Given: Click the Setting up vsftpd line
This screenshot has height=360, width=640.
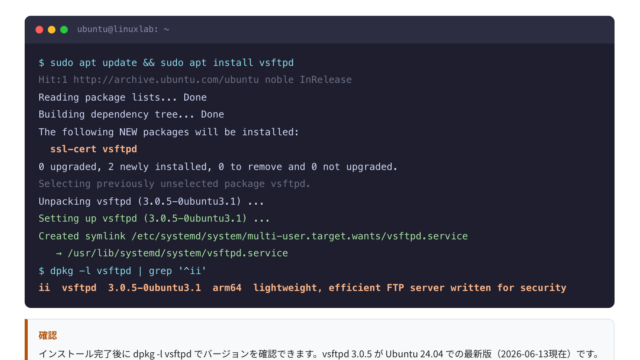Looking at the screenshot, I should tap(154, 218).
